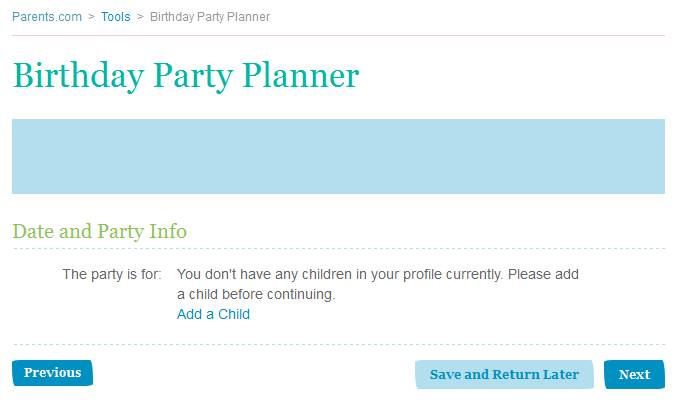The width and height of the screenshot is (678, 415).
Task: Click the 'a child before continuing' text line
Action: click(255, 295)
